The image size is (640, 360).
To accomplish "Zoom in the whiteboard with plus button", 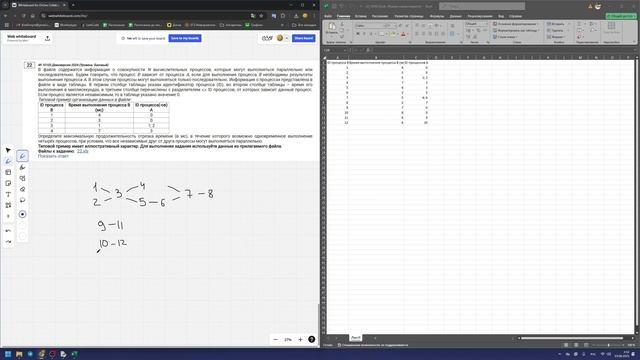I will click(300, 340).
